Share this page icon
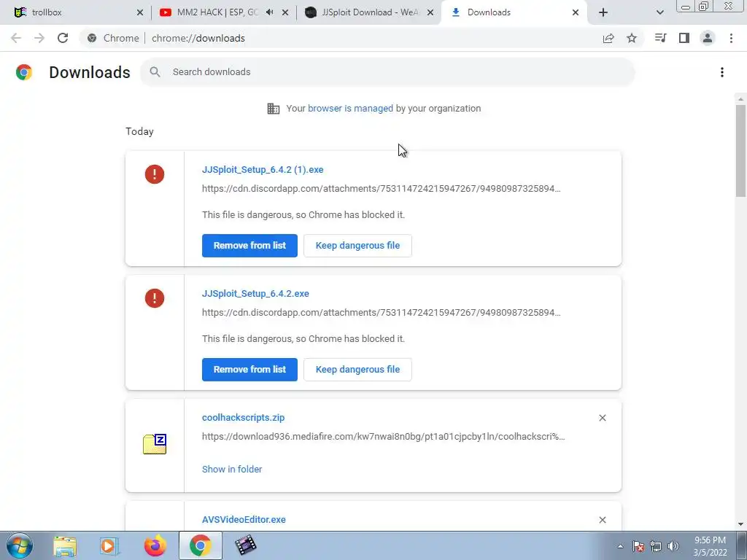The image size is (747, 560). (x=608, y=38)
